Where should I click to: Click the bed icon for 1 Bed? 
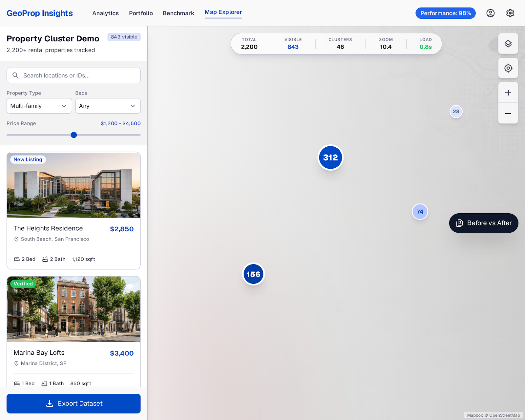coord(17,384)
